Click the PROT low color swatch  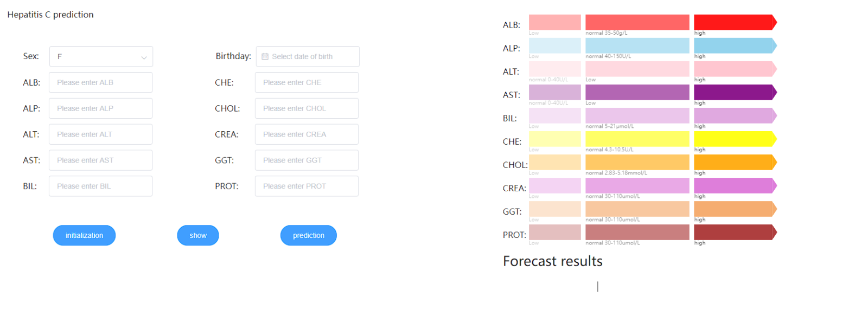(x=554, y=232)
